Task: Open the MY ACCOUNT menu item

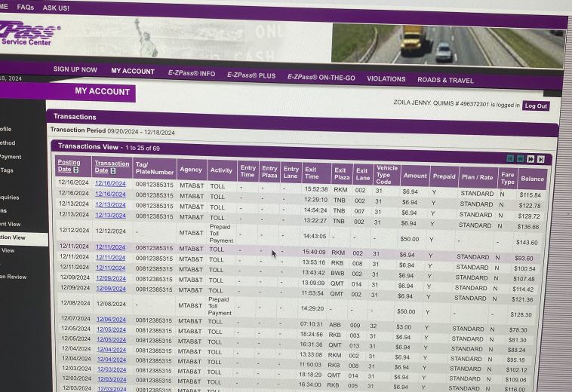Action: [133, 71]
